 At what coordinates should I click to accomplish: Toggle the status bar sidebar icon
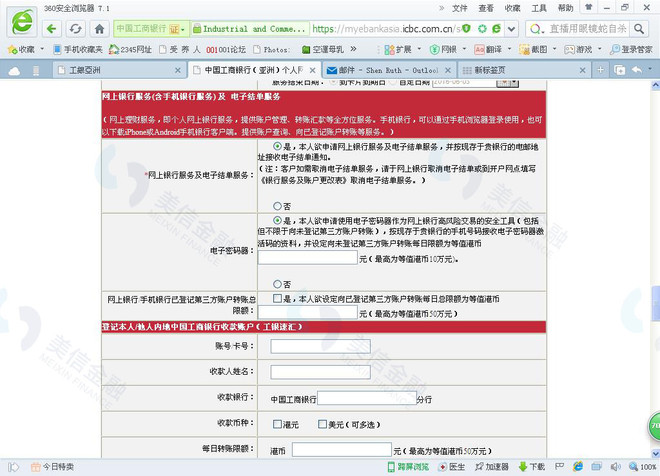click(x=13, y=467)
